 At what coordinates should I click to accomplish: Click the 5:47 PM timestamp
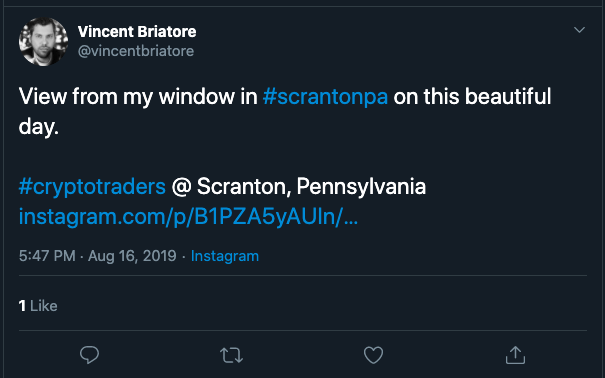point(47,256)
